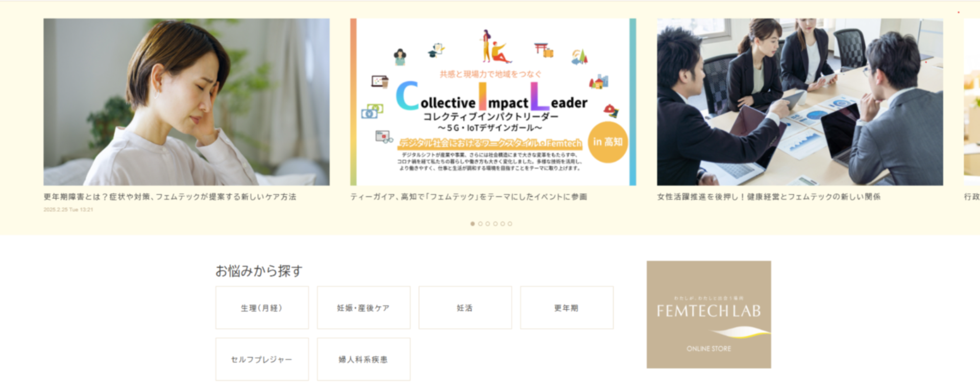The width and height of the screenshot is (980, 392).
Task: Choose the 更年期 category button
Action: [x=567, y=308]
